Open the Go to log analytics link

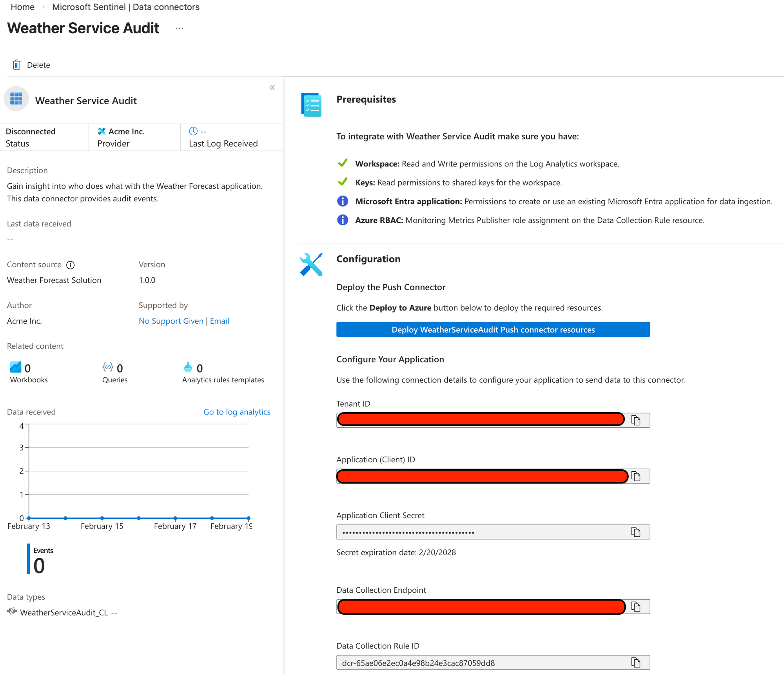(237, 412)
